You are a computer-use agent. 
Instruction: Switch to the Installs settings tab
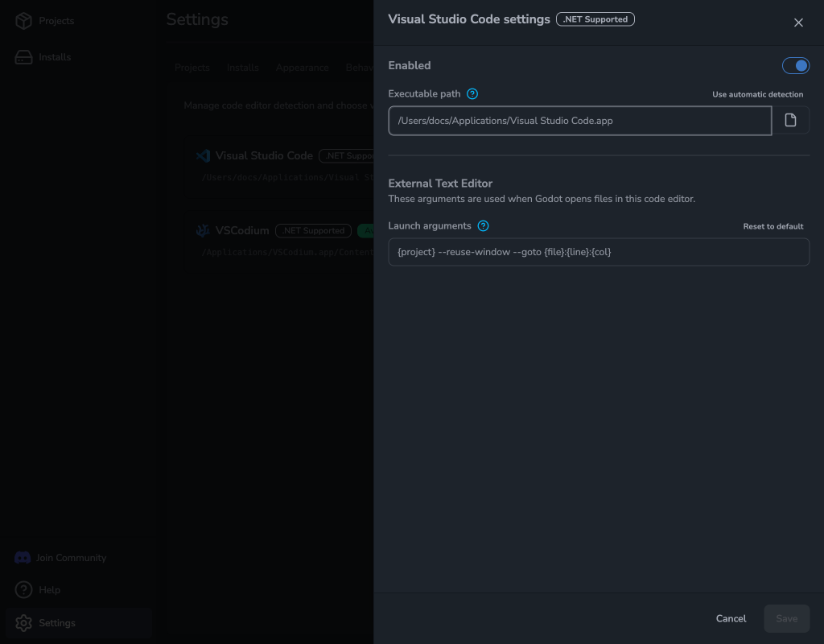pos(243,68)
